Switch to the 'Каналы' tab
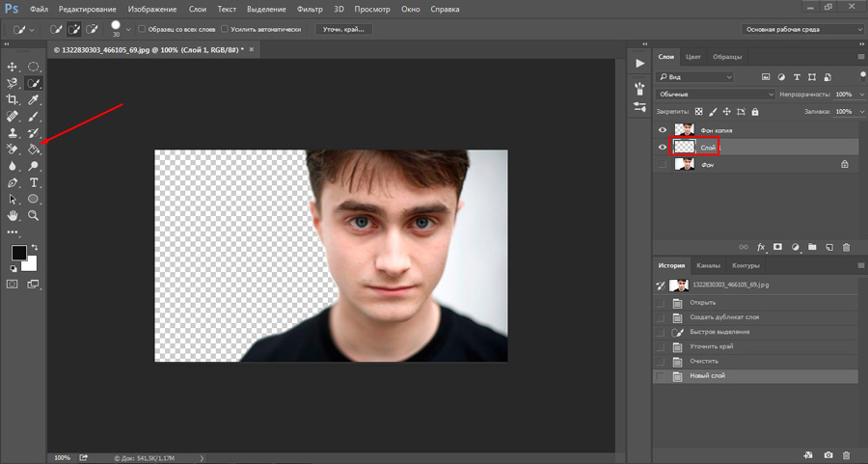This screenshot has height=464, width=868. pyautogui.click(x=708, y=265)
